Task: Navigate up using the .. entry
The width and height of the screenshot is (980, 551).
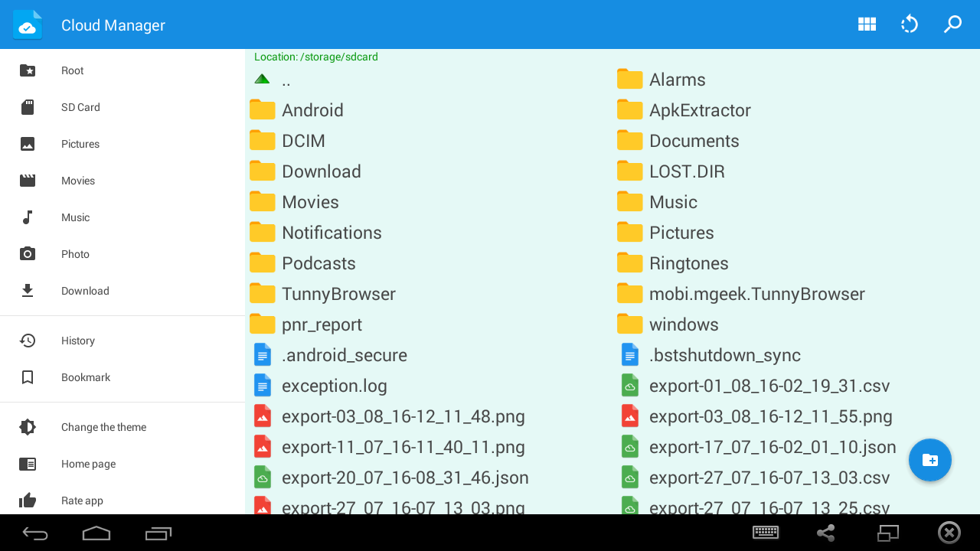Action: pyautogui.click(x=285, y=79)
